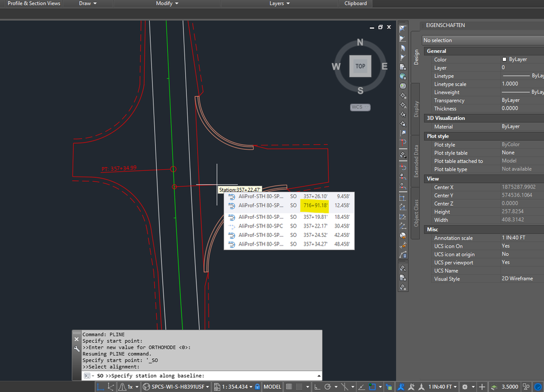This screenshot has width=544, height=392.
Task: Select the Profile Station Elevation icon
Action: [x=402, y=198]
